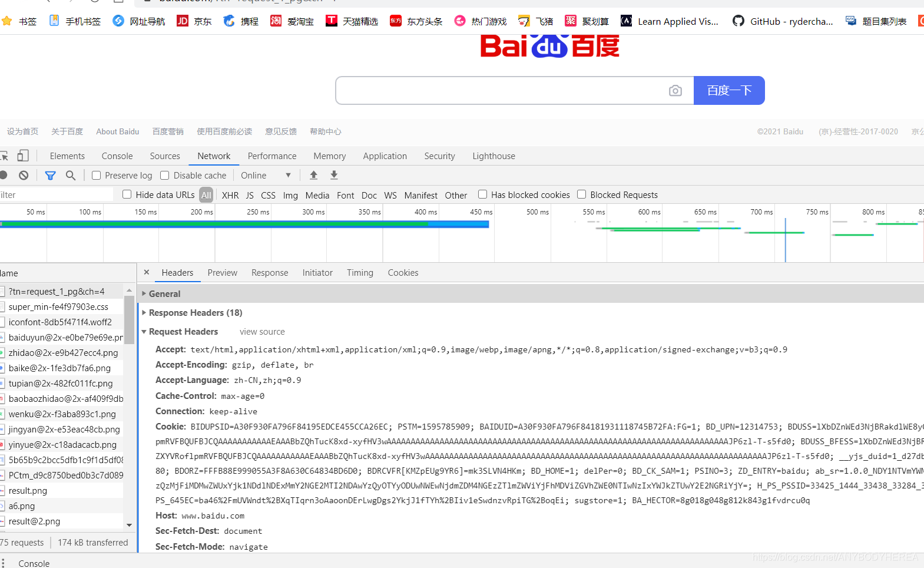Screen dimensions: 924x568
Task: Toggle the network filter funnel icon
Action: click(x=51, y=175)
